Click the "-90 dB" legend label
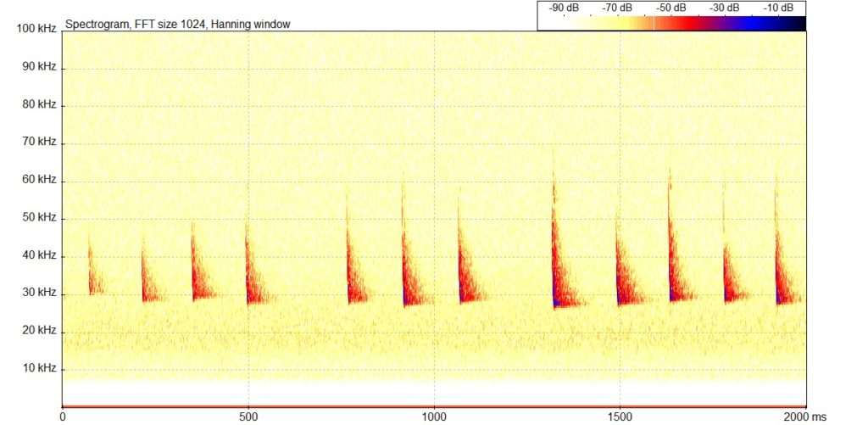Image resolution: width=868 pixels, height=425 pixels. coord(564,8)
